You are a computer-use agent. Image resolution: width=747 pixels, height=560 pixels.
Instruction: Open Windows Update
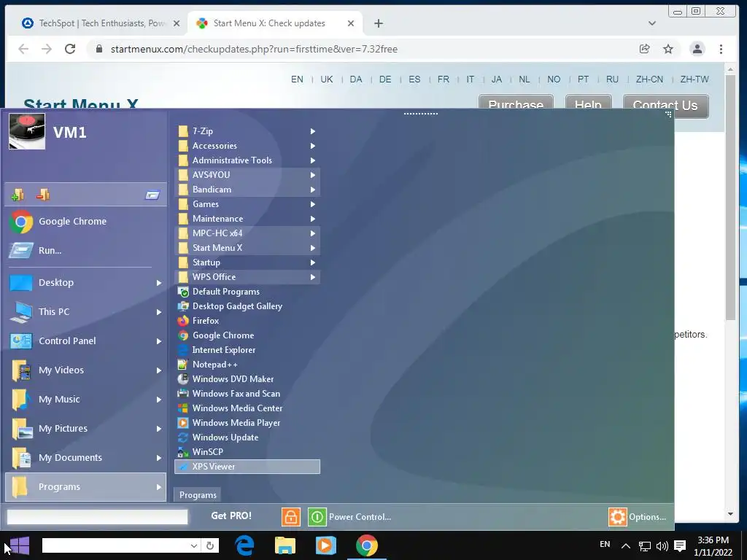point(247,437)
